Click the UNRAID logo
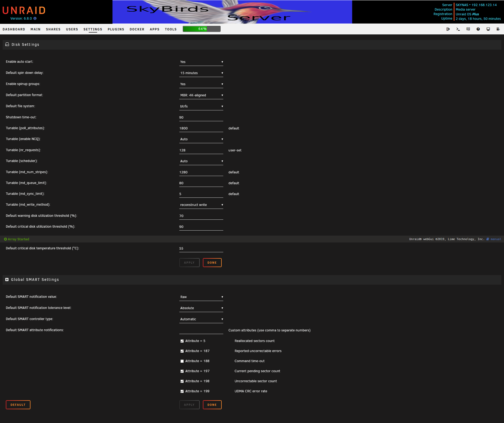Screen dimensions: 504x423 point(24,10)
